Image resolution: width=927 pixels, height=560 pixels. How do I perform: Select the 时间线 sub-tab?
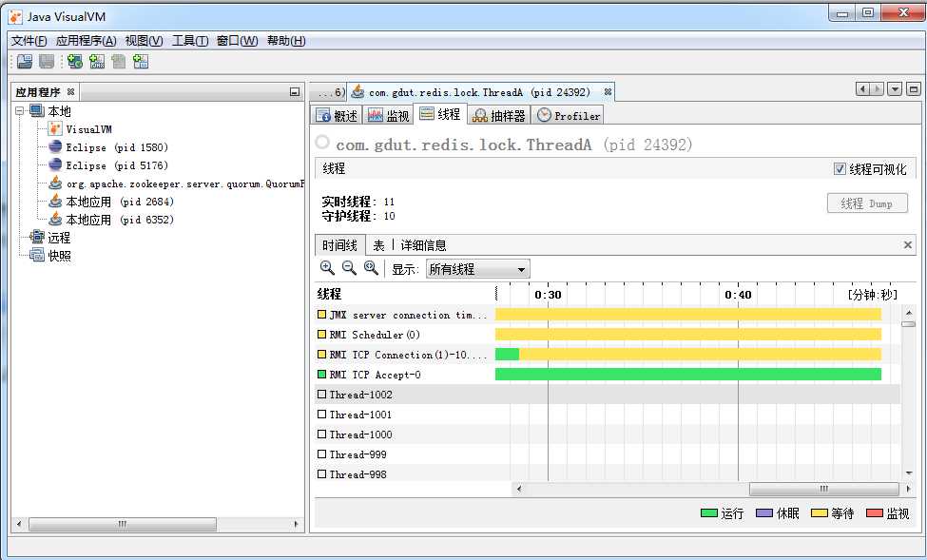340,244
